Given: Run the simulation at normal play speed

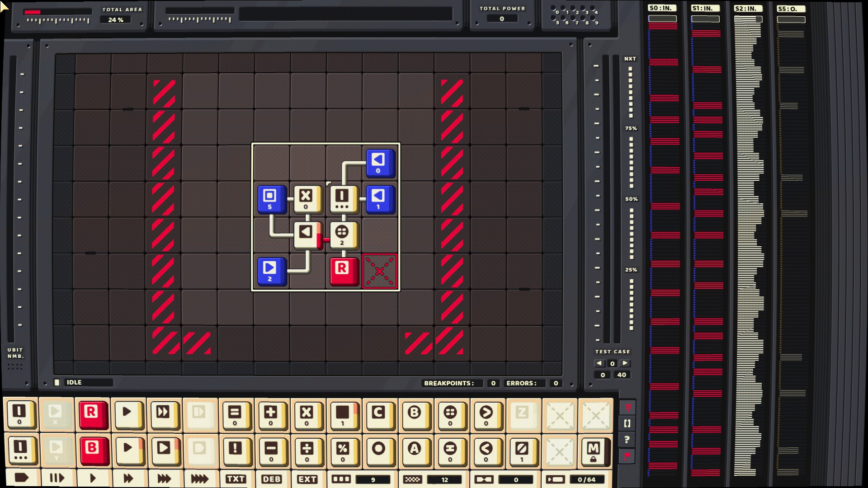Looking at the screenshot, I should [93, 479].
